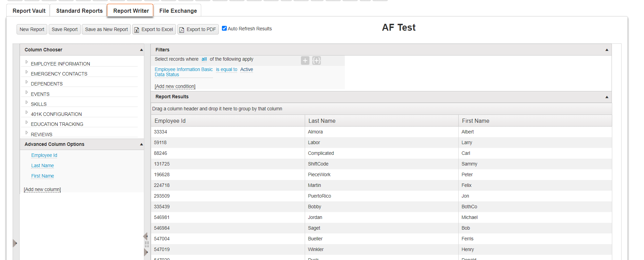This screenshot has height=260, width=644.
Task: Expand the EVENTS tree node
Action: coord(27,92)
